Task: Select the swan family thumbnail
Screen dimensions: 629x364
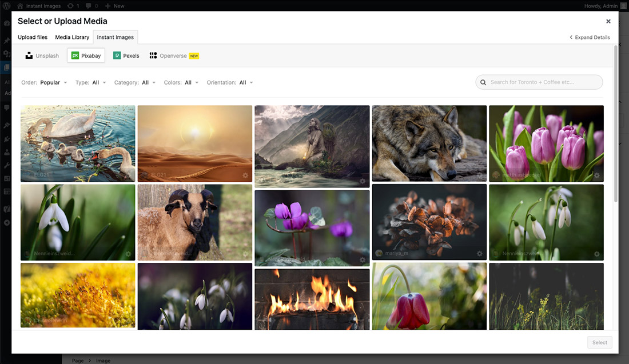Action: pyautogui.click(x=78, y=143)
